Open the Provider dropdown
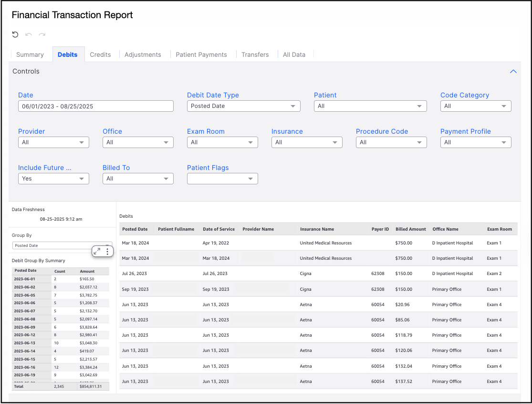Viewport: 532px width, 404px height. (x=53, y=142)
